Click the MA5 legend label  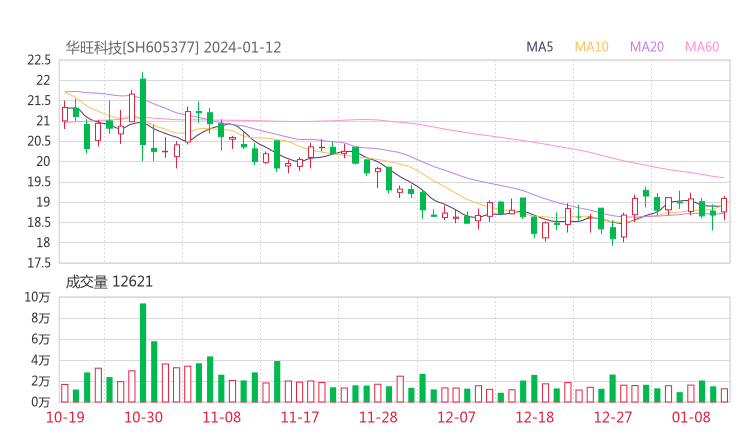tap(539, 47)
